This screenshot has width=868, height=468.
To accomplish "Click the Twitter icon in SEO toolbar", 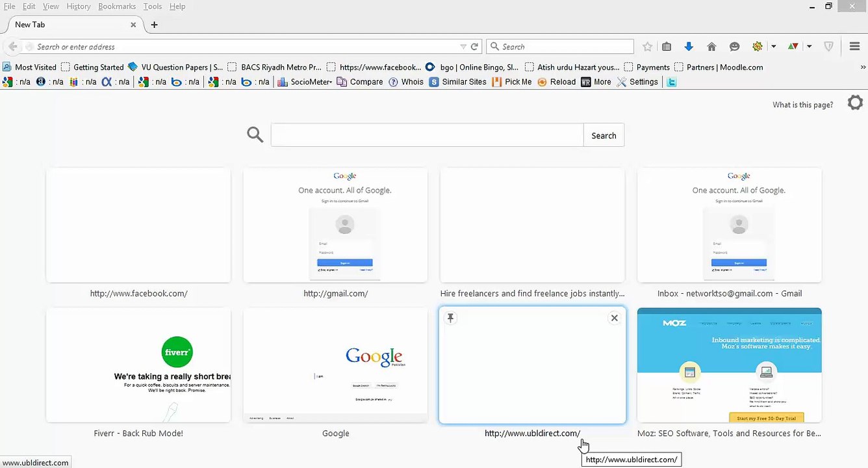I will point(672,82).
